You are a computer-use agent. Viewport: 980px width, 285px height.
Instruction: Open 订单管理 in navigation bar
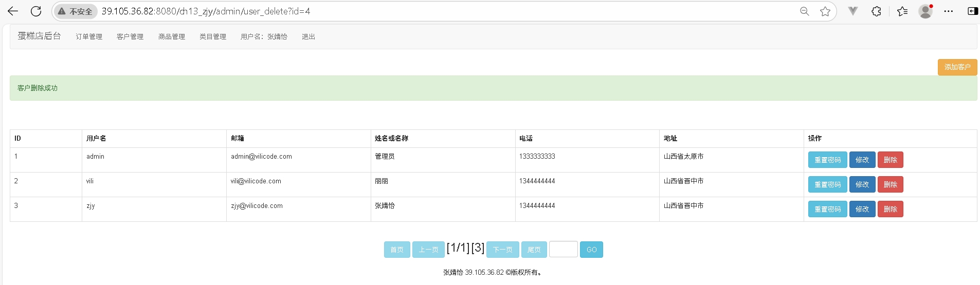coord(89,36)
